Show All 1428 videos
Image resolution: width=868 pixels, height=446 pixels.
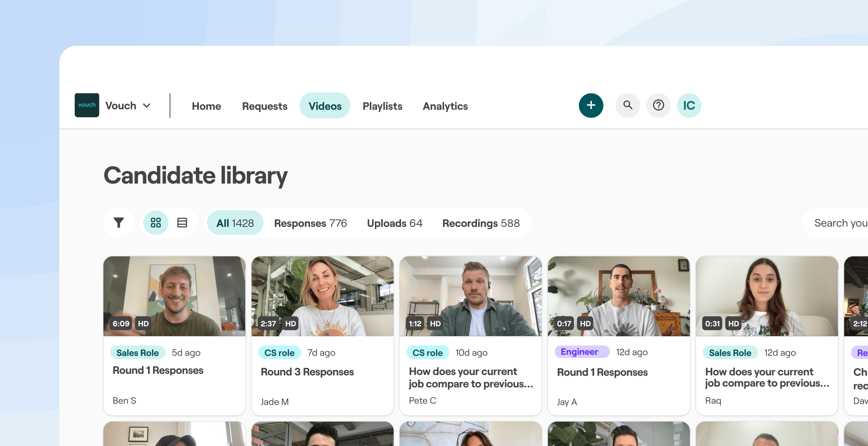(235, 223)
